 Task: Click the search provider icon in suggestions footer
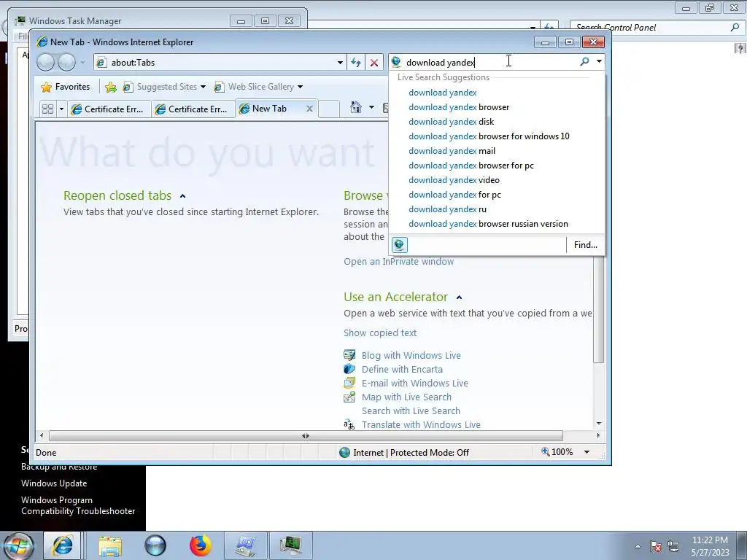tap(399, 245)
